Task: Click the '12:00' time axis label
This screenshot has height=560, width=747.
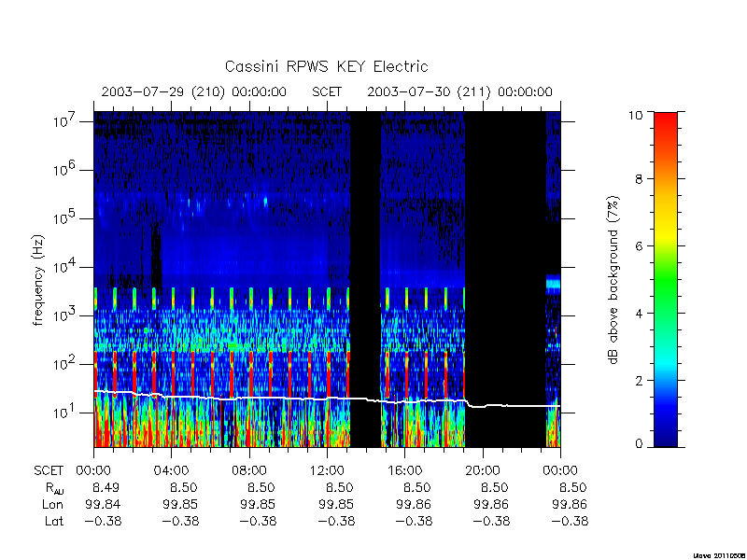Action: pos(327,471)
